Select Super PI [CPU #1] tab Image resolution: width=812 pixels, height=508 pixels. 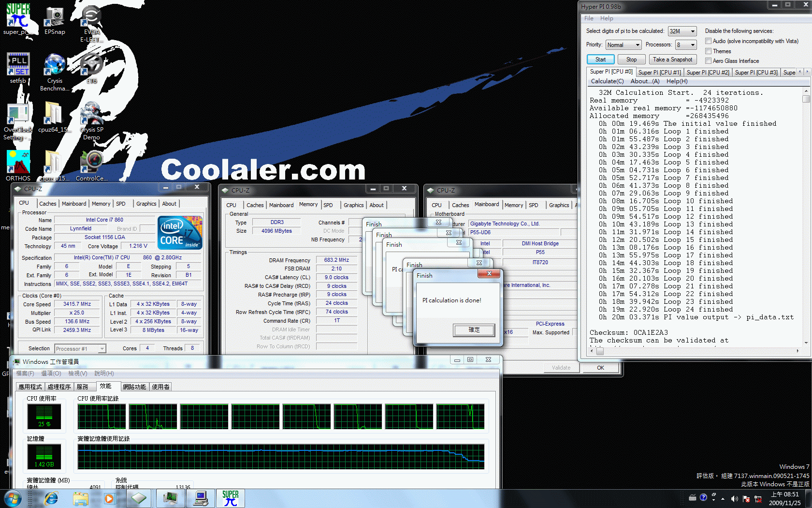(659, 73)
